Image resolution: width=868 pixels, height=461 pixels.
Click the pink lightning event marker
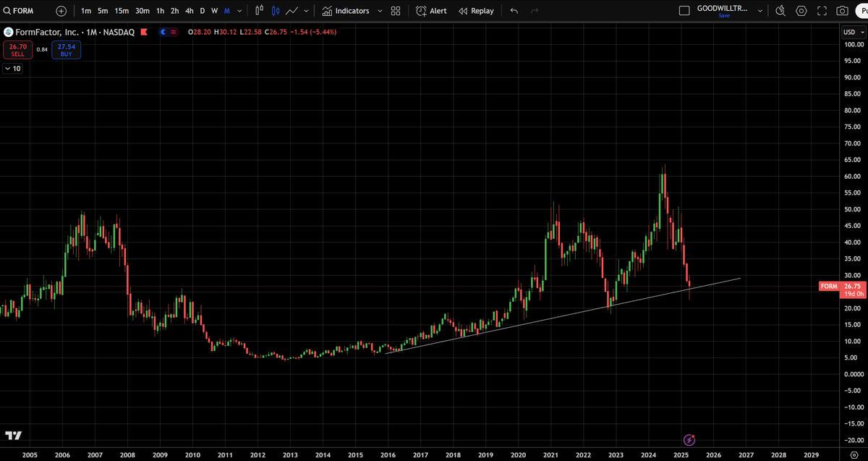pos(689,439)
